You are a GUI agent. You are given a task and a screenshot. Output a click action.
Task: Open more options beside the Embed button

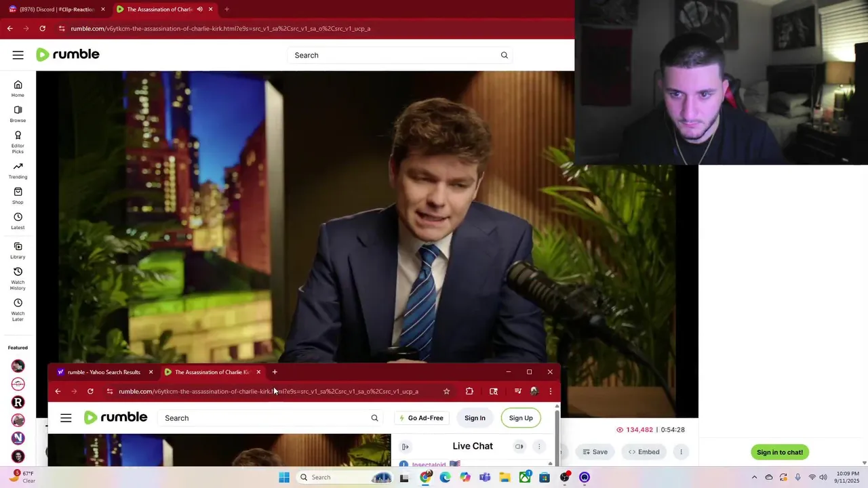(x=681, y=452)
